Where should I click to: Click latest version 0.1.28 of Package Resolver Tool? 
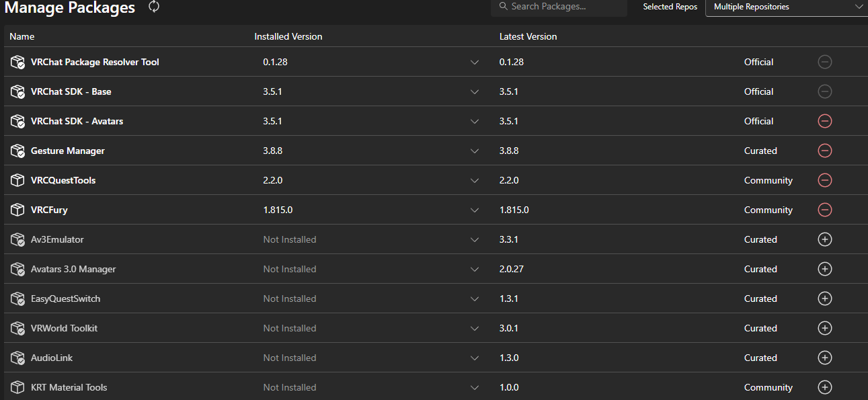512,62
